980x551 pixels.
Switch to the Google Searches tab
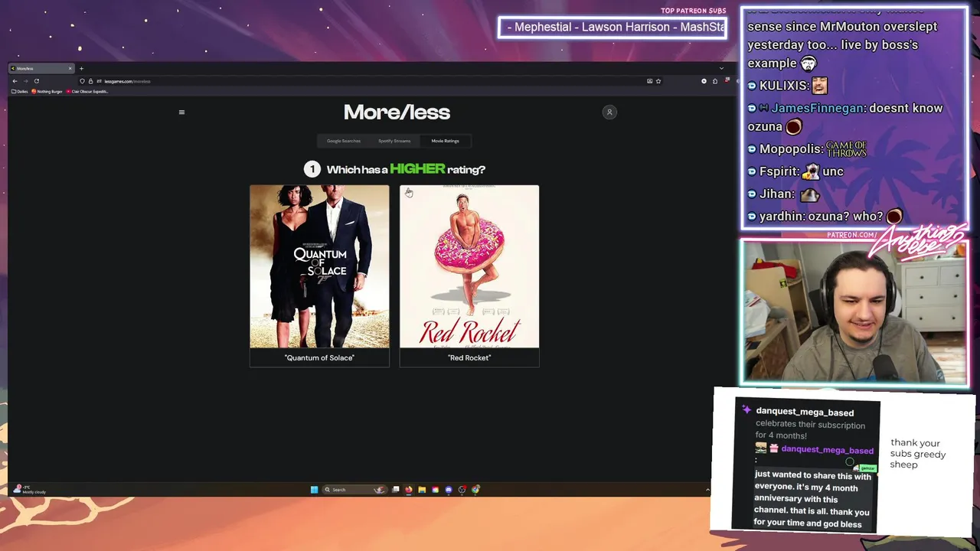344,141
